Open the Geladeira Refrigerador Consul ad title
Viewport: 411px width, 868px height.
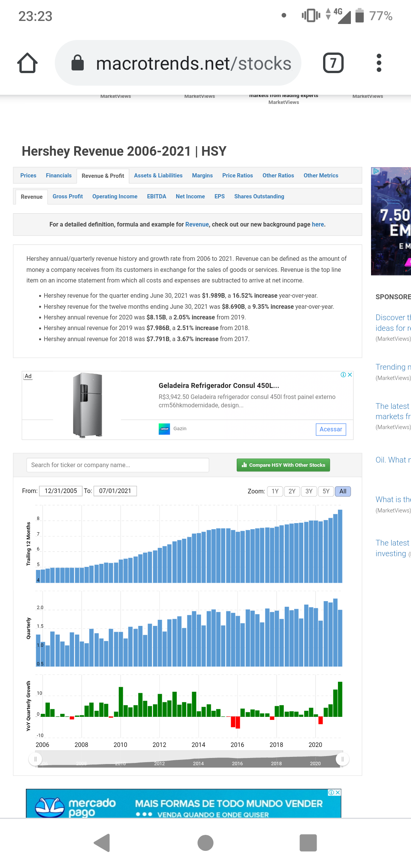click(x=219, y=386)
